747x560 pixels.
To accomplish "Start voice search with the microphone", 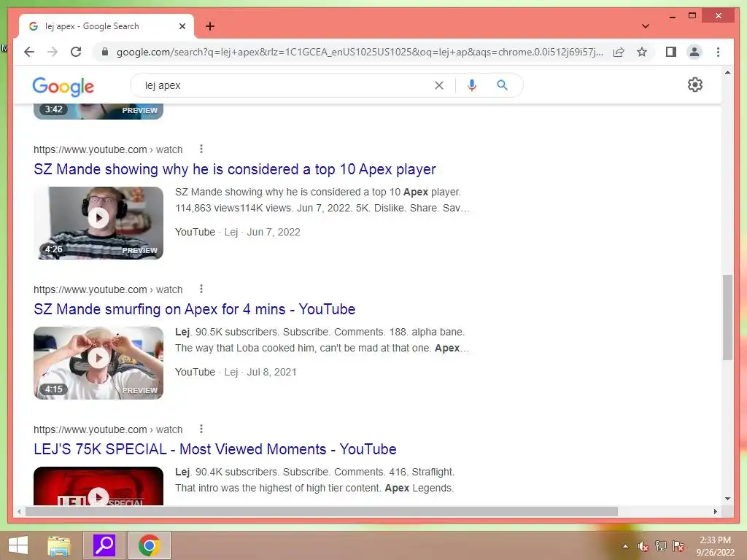I will click(x=472, y=85).
